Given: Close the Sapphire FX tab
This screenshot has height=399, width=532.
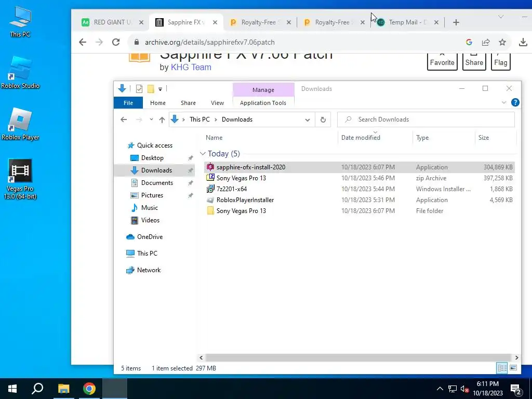Looking at the screenshot, I should (x=215, y=22).
